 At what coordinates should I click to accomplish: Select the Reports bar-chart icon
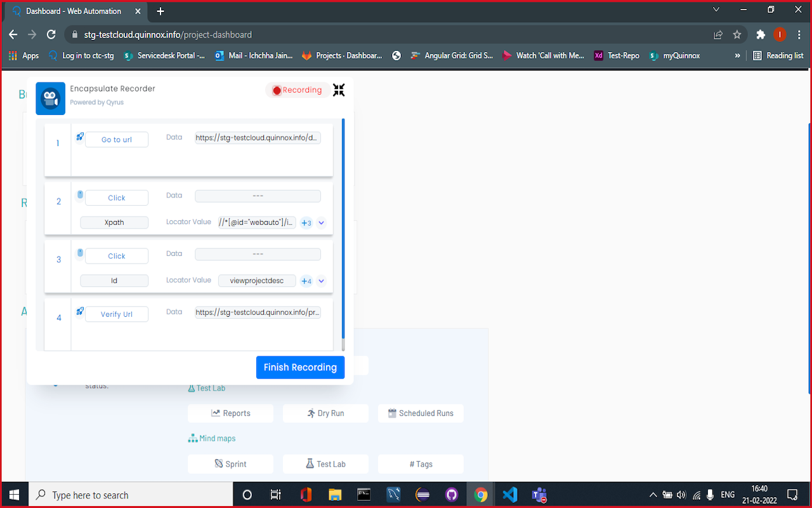215,413
